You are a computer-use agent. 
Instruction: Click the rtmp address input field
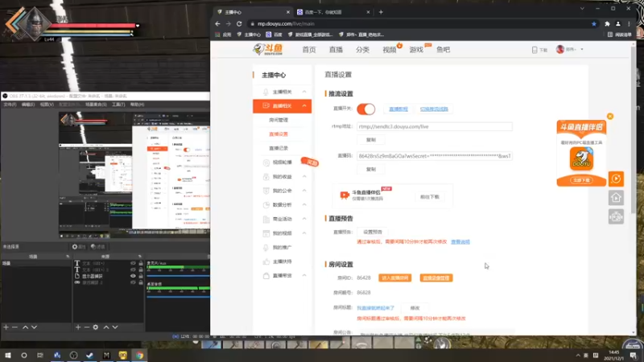435,126
